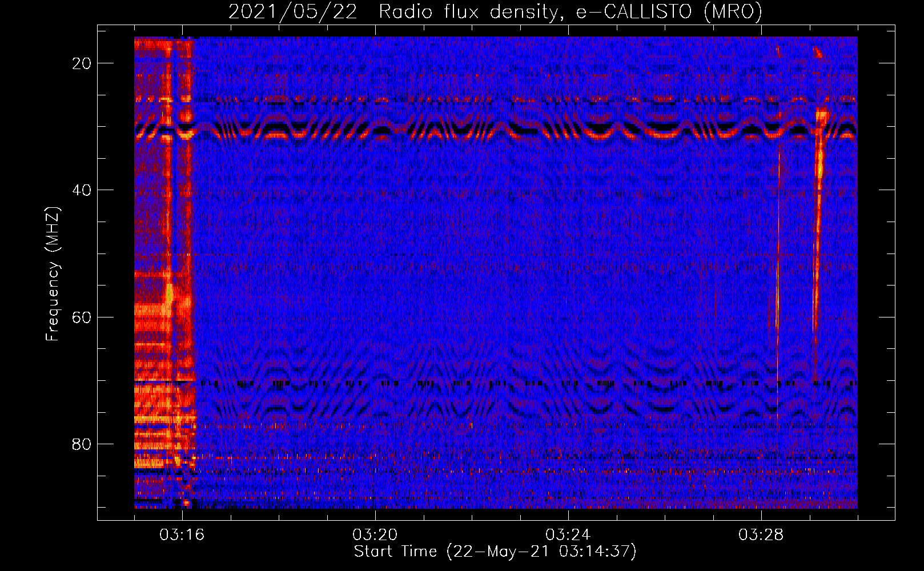
Task: Click the intense red noise region before 03:16
Action: [165, 272]
